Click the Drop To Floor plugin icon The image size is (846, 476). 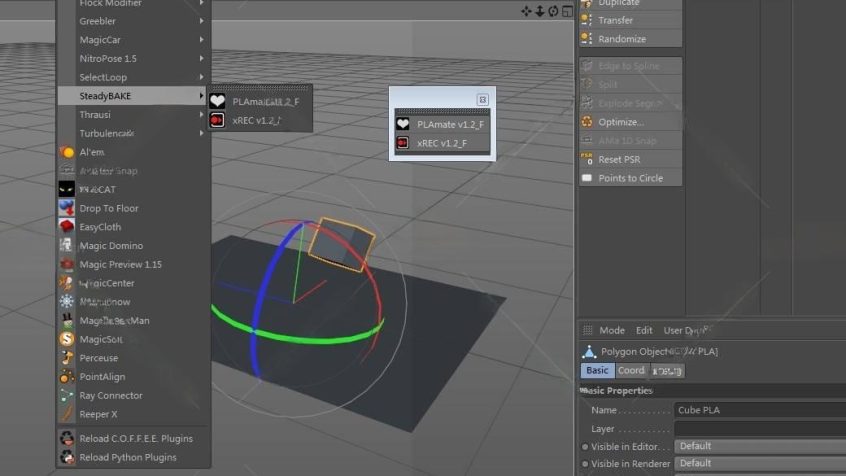(x=67, y=208)
